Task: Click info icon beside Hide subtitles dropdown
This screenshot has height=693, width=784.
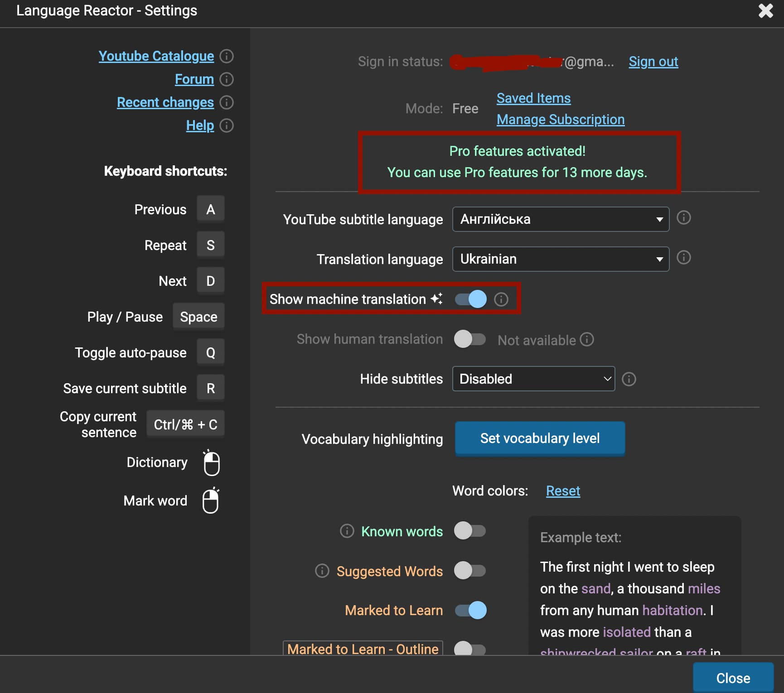Action: 629,379
